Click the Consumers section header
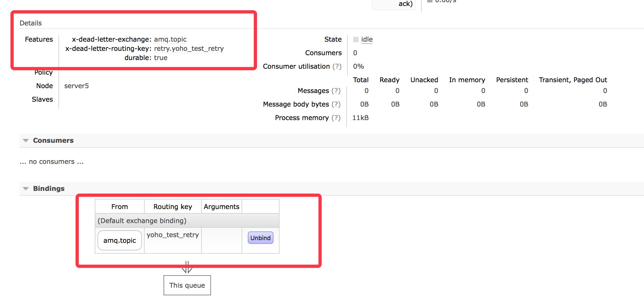644x305 pixels. click(53, 140)
